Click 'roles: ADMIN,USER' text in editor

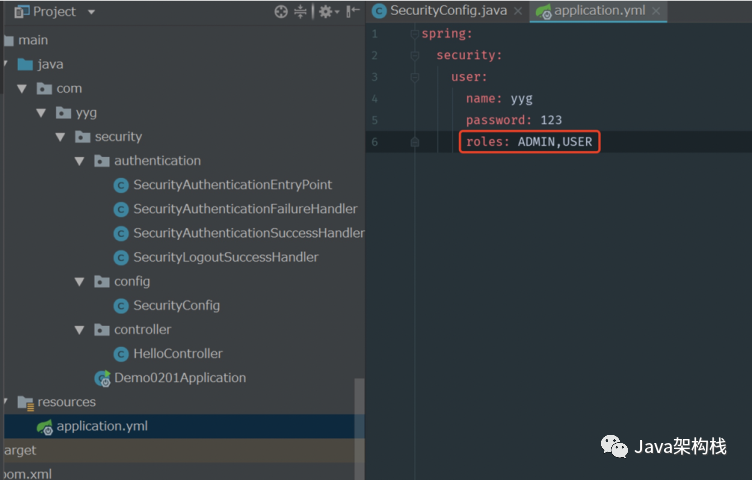[529, 142]
